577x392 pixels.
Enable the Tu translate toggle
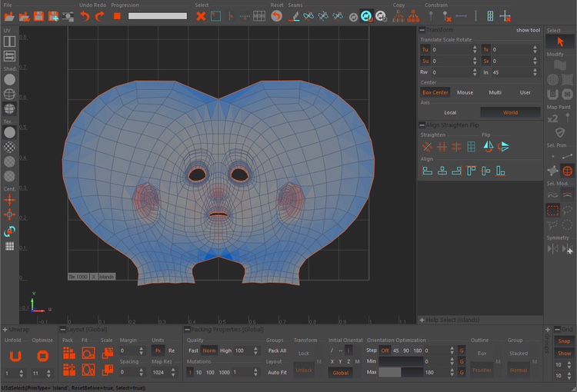tap(425, 50)
